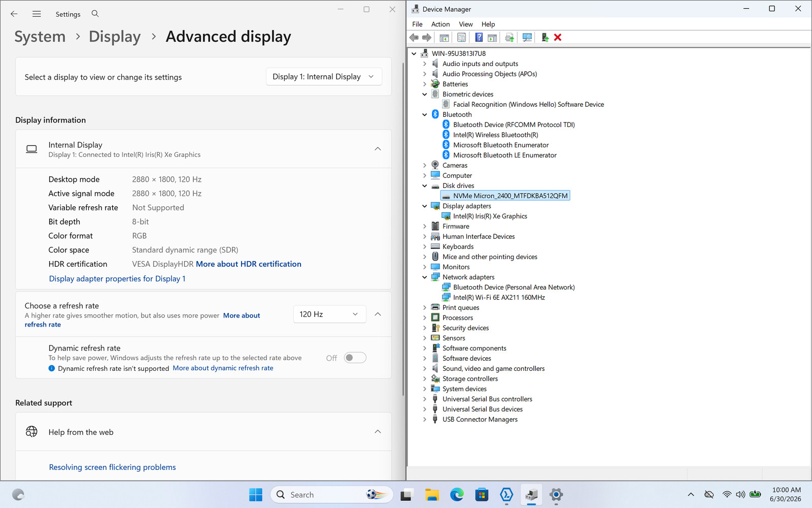This screenshot has width=812, height=508.
Task: Toggle the Dynamic refresh rate switch
Action: click(355, 358)
